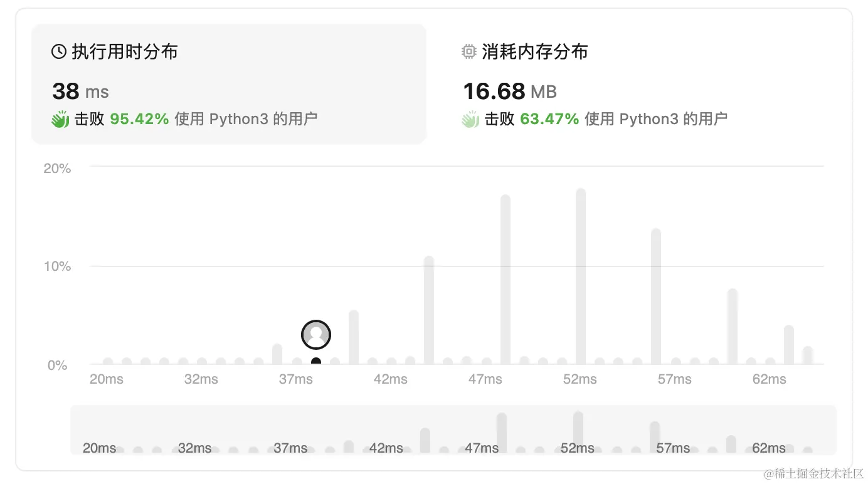The image size is (868, 484).
Task: Click the circular user avatar marker on the chart
Action: [316, 334]
